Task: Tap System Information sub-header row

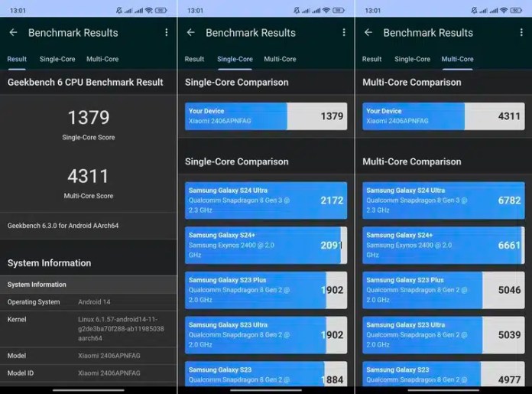Action: [89, 285]
